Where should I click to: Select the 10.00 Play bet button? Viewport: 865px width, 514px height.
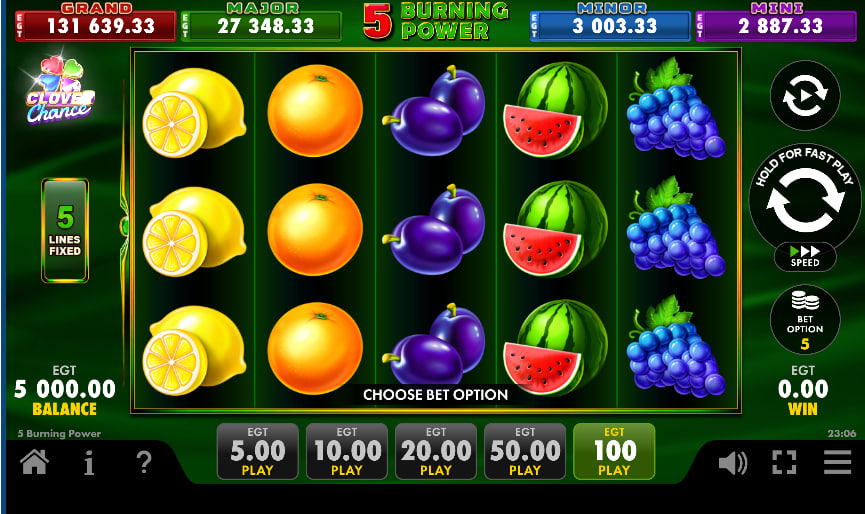[x=347, y=452]
